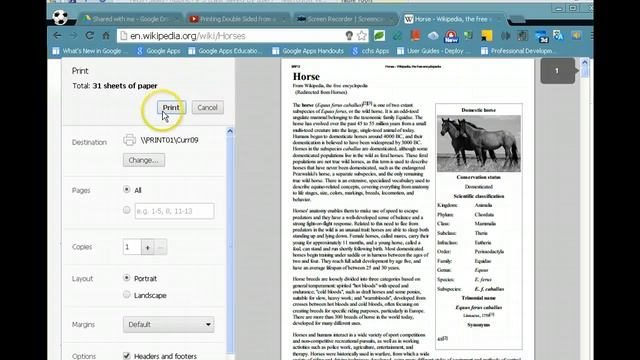Click the address bar URL
This screenshot has height=360, width=640.
[x=188, y=36]
